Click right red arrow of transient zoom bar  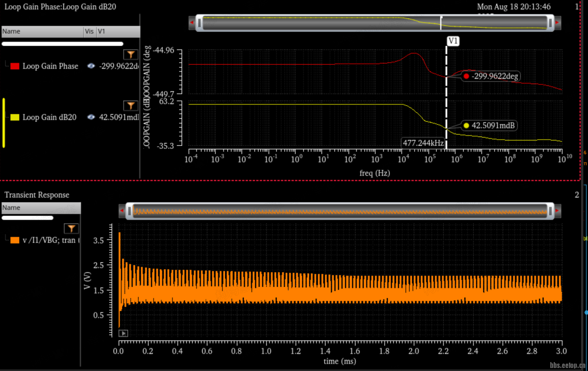(558, 211)
